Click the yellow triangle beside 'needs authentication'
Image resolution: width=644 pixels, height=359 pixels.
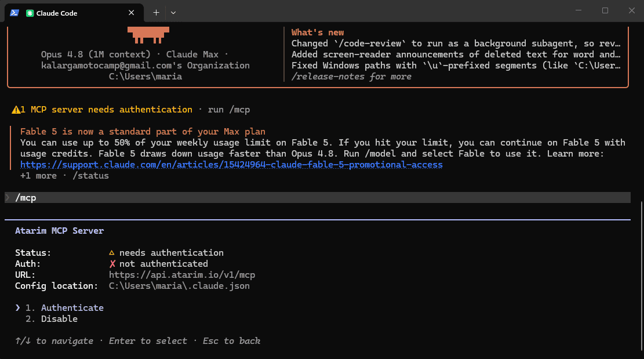tap(112, 253)
